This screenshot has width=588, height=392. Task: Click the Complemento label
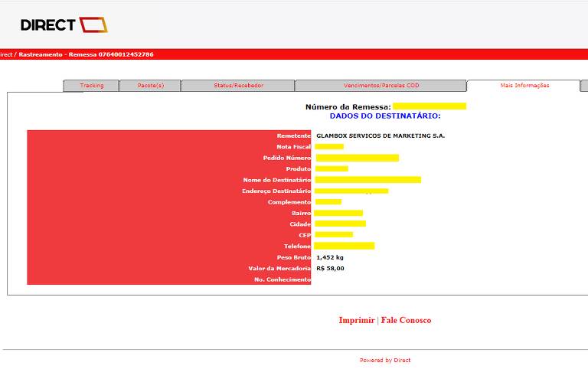289,202
